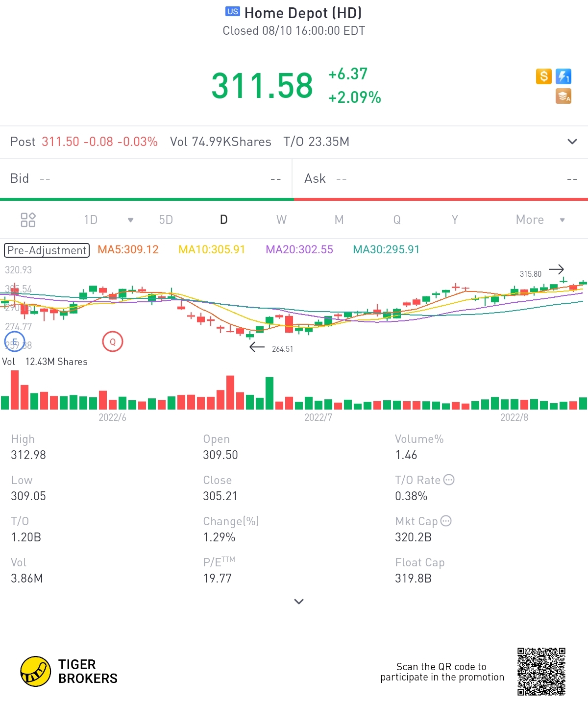Tap the 311.58 last price
The image size is (588, 728).
point(262,86)
